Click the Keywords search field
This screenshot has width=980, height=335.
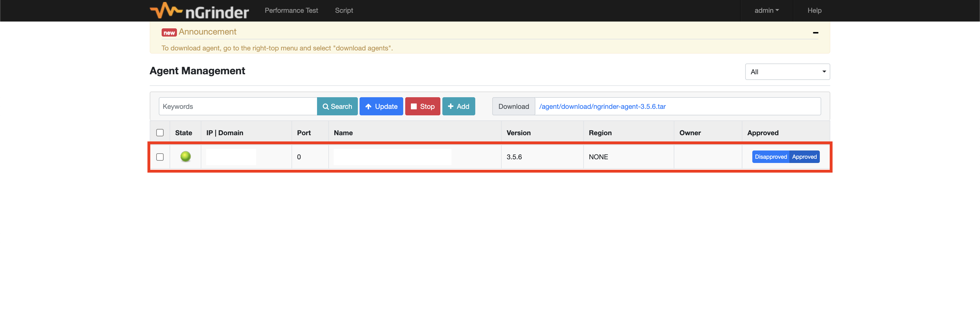tap(238, 107)
